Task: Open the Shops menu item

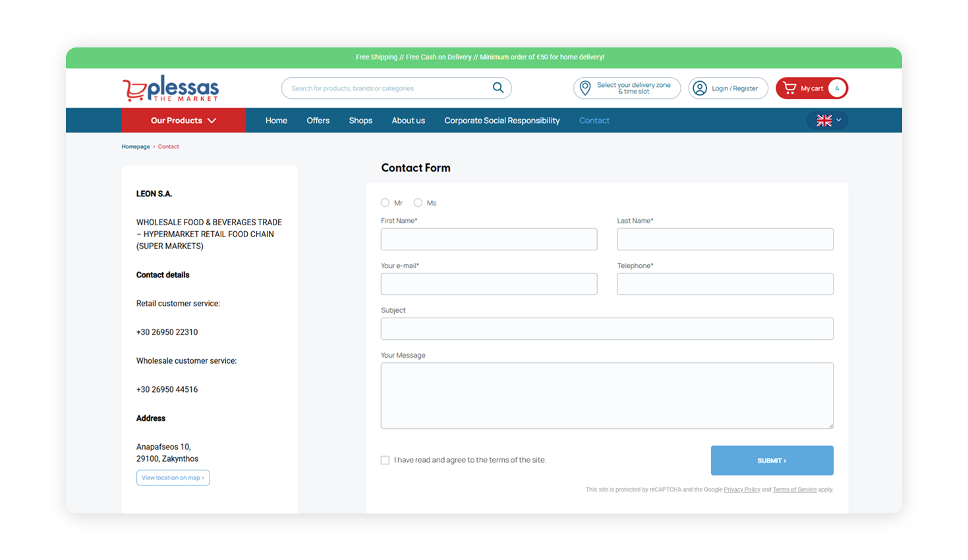Action: click(x=360, y=121)
